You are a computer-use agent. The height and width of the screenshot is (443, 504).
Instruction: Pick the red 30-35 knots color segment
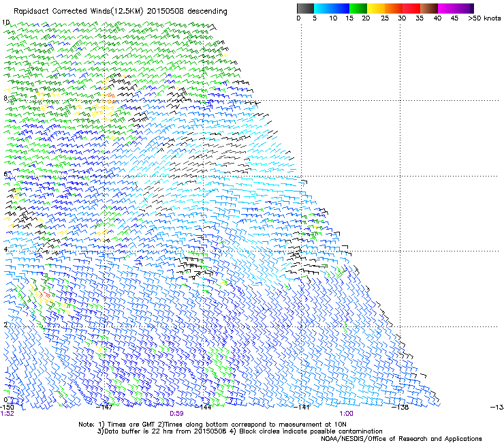coord(411,8)
